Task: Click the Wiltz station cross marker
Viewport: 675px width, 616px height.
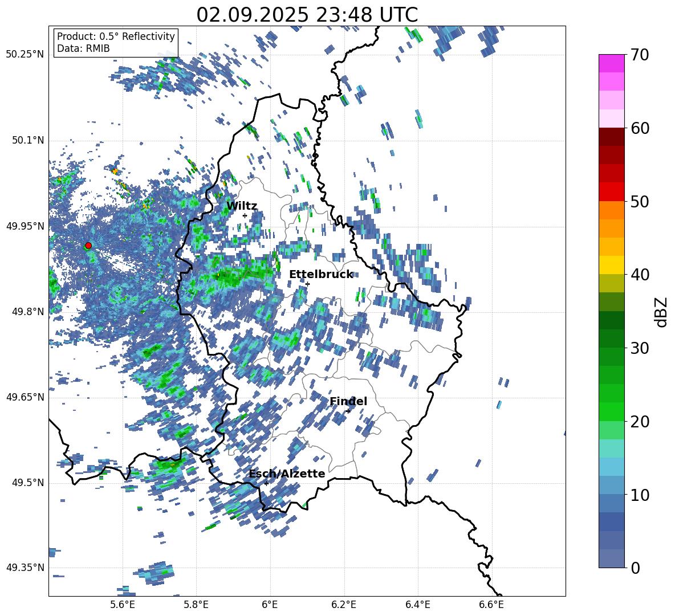Action: point(245,215)
